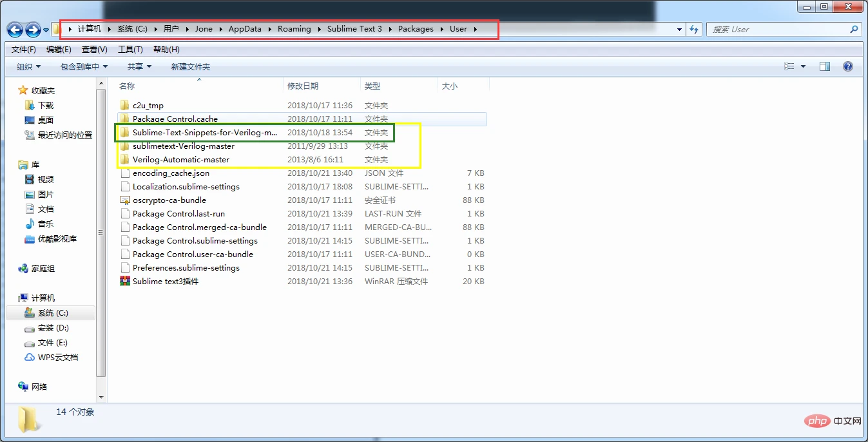This screenshot has width=868, height=442.
Task: Click the 新建文件夹 button
Action: point(190,66)
